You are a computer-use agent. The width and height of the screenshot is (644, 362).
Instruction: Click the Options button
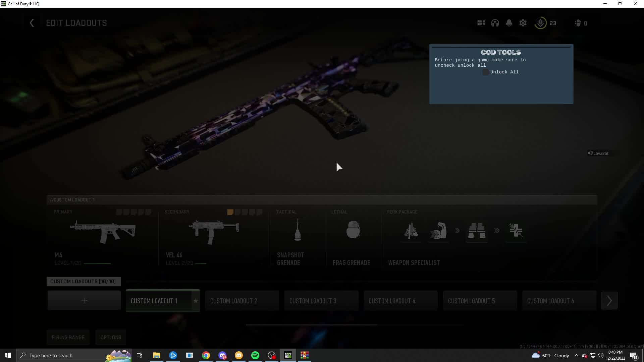tap(110, 338)
